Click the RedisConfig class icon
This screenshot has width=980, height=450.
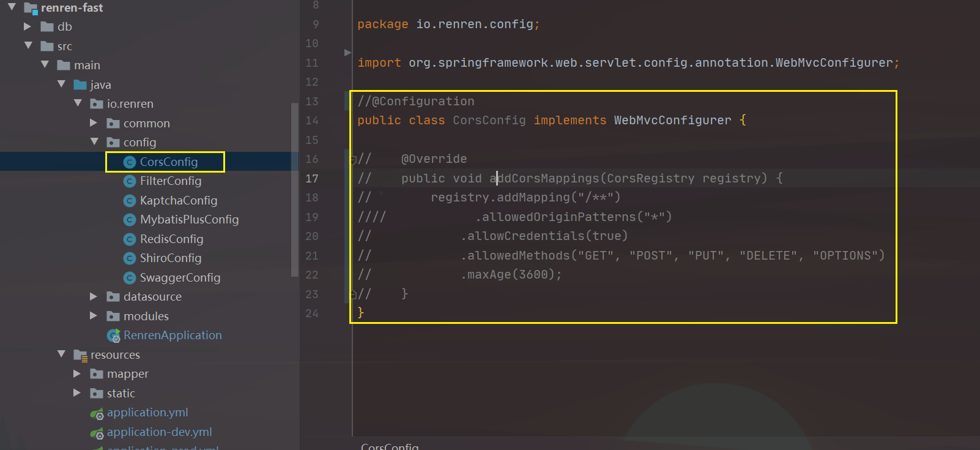[129, 239]
